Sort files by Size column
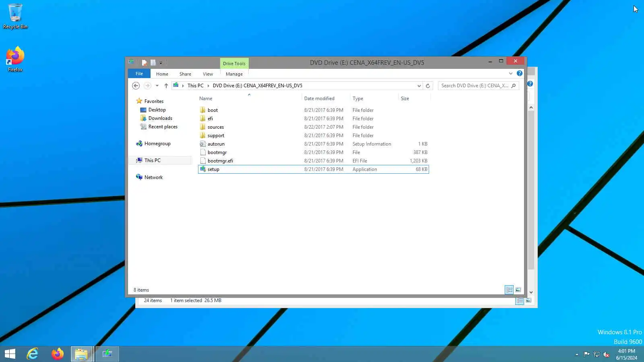 click(405, 99)
